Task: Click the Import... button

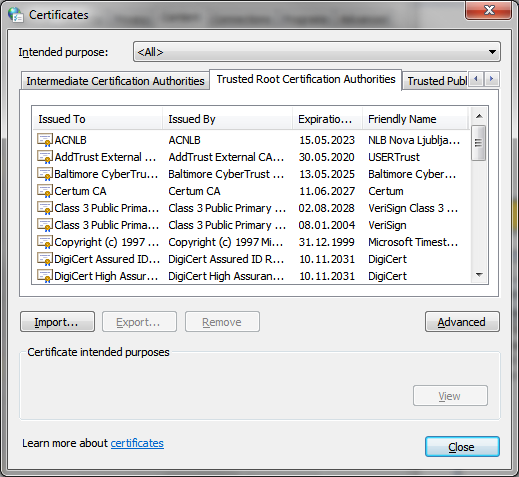Action: (x=57, y=322)
